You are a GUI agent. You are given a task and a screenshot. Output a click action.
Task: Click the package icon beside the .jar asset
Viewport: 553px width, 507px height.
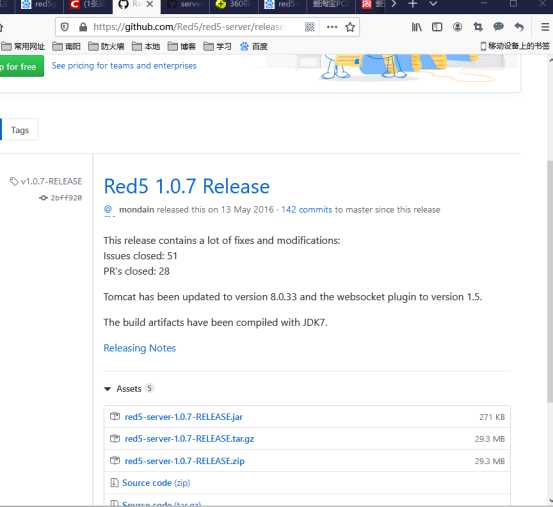[x=115, y=416]
